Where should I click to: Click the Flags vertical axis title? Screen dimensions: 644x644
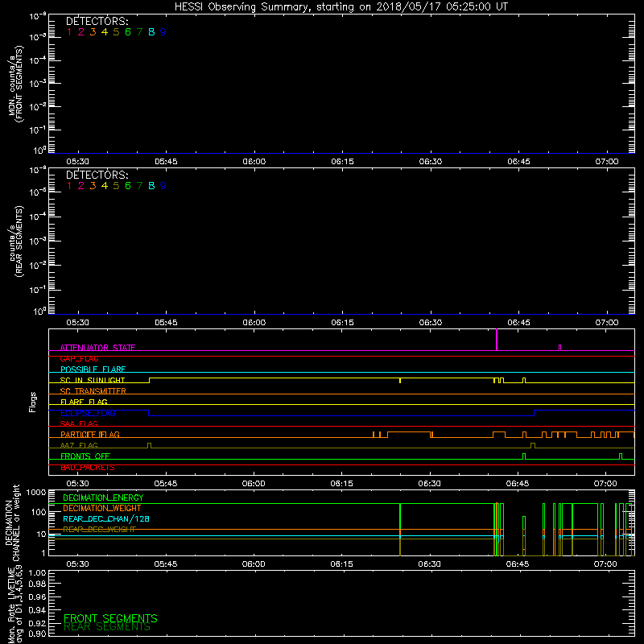[33, 402]
